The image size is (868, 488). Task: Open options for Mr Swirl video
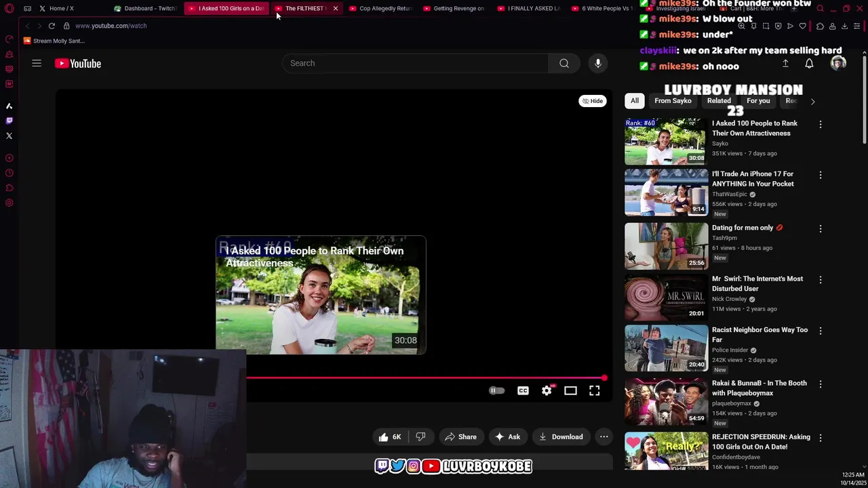[x=821, y=280]
